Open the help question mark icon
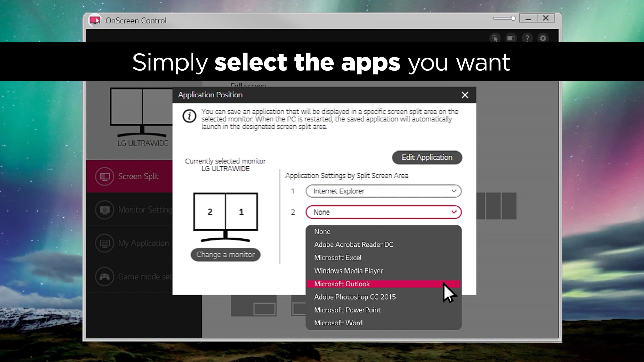 [527, 38]
